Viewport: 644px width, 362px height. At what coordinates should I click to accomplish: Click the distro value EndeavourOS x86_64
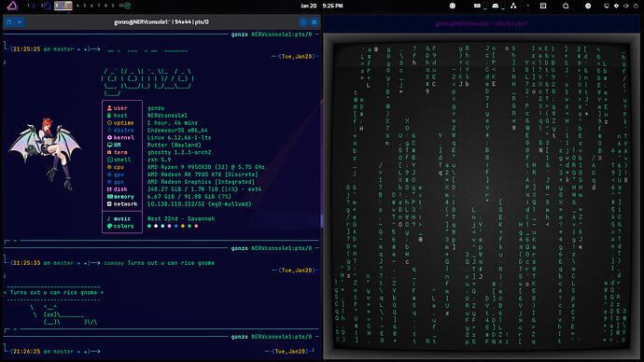coord(177,130)
